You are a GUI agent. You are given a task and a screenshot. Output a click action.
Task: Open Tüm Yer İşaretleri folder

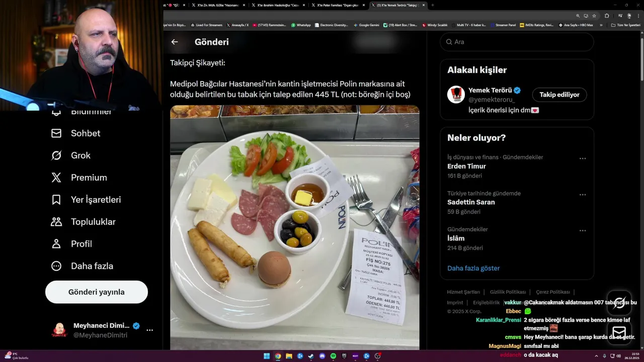point(625,25)
